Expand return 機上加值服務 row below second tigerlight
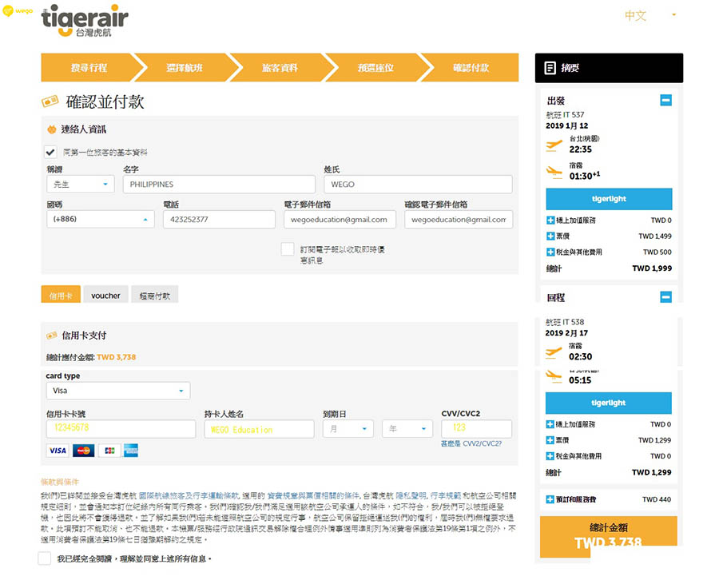The height and width of the screenshot is (588, 719). [550, 424]
